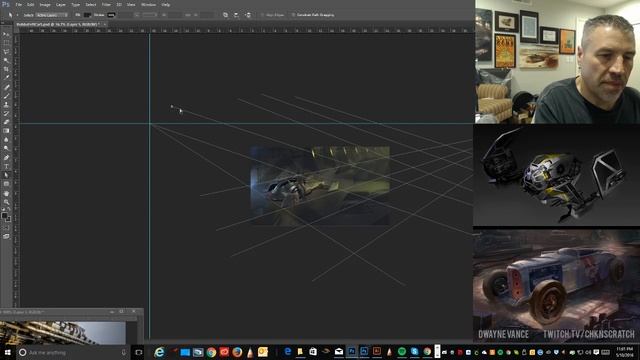Select the Lasso tool

pos(6,52)
